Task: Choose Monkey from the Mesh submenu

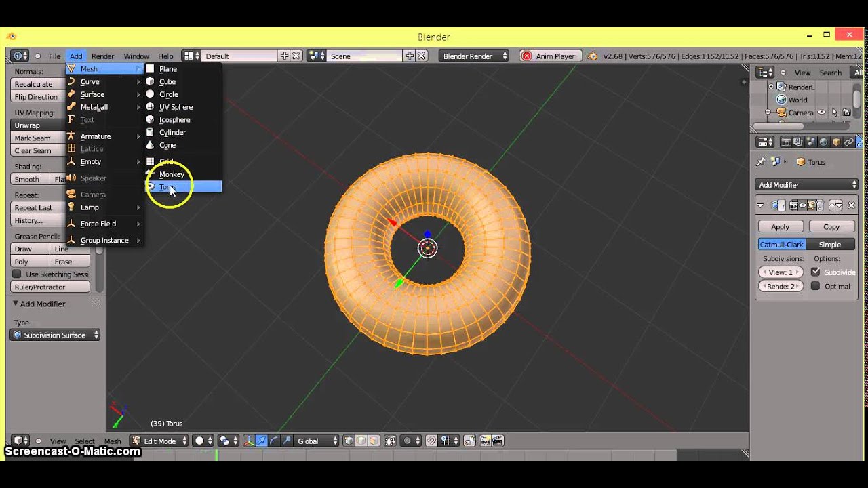Action: click(x=184, y=174)
